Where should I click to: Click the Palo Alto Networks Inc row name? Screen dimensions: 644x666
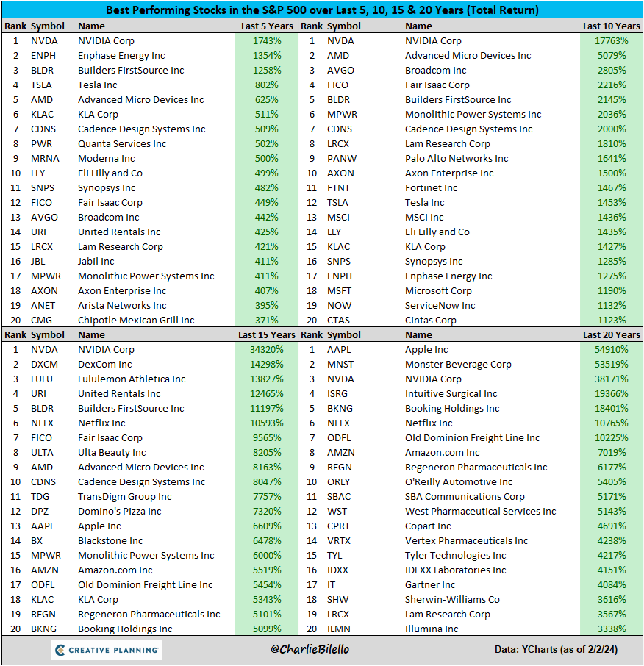pos(457,159)
